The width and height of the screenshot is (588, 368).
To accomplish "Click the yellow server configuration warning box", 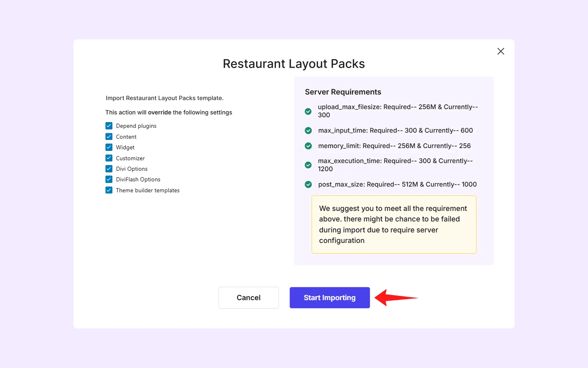I will click(394, 224).
